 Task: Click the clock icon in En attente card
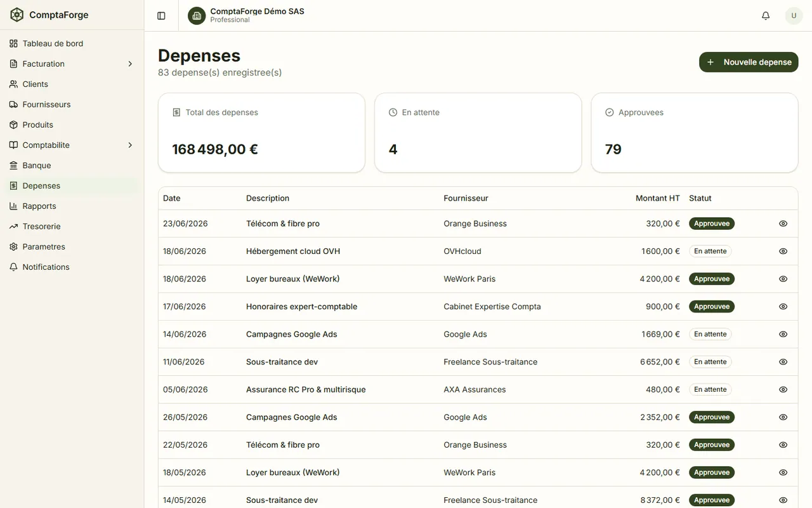[x=393, y=112]
